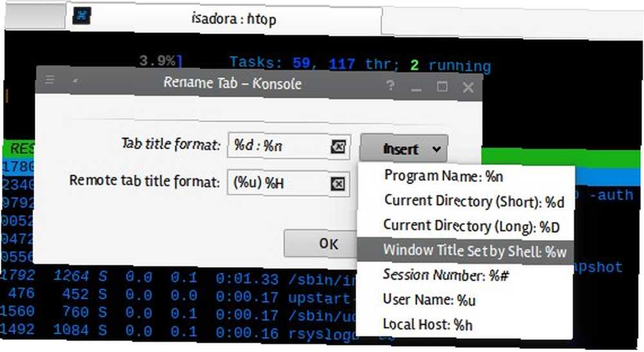Close the Rename Tab dialog
Image resolution: width=644 pixels, height=352 pixels.
468,87
